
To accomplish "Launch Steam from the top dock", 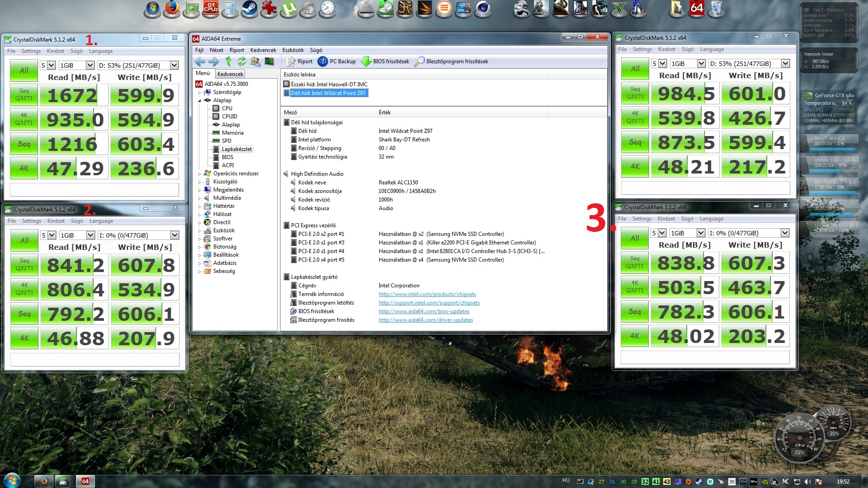I will coord(250,9).
